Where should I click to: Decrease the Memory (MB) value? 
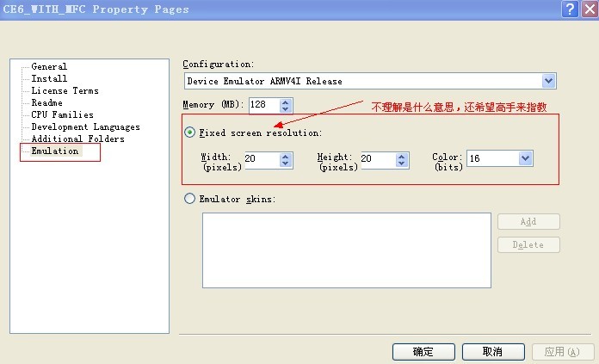pyautogui.click(x=286, y=109)
